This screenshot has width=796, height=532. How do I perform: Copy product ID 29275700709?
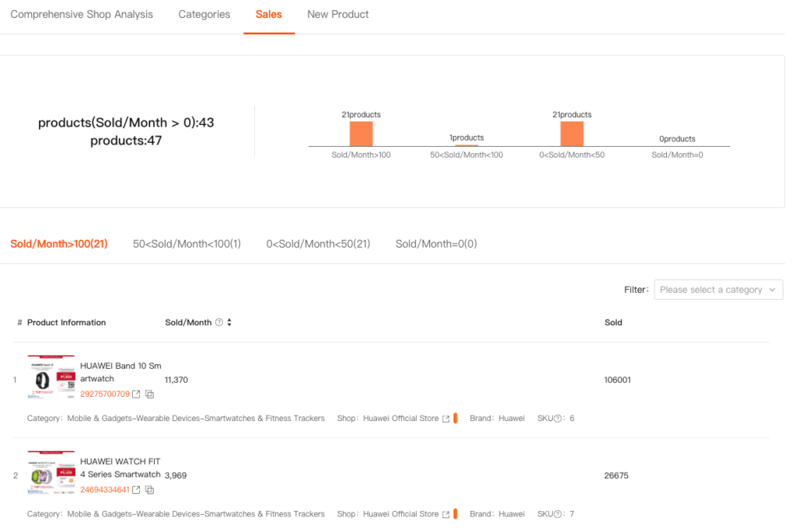click(150, 395)
